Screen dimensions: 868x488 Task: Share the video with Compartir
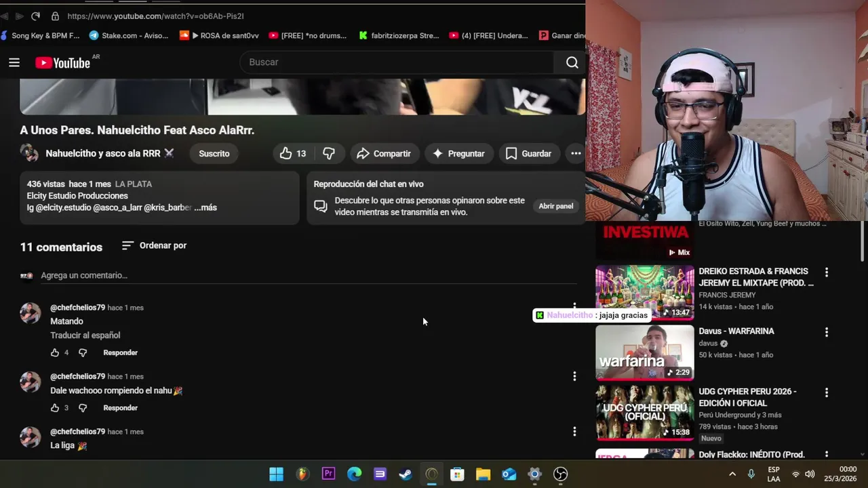(384, 154)
